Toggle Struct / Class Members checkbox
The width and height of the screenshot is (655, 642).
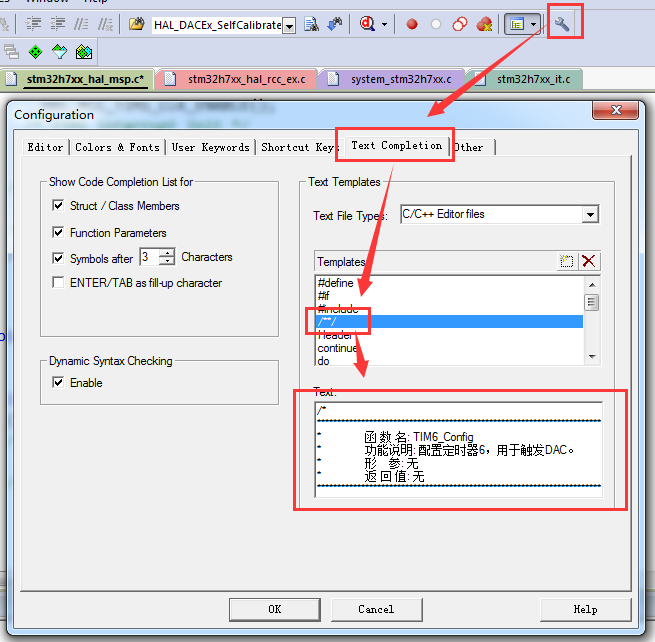pyautogui.click(x=58, y=206)
